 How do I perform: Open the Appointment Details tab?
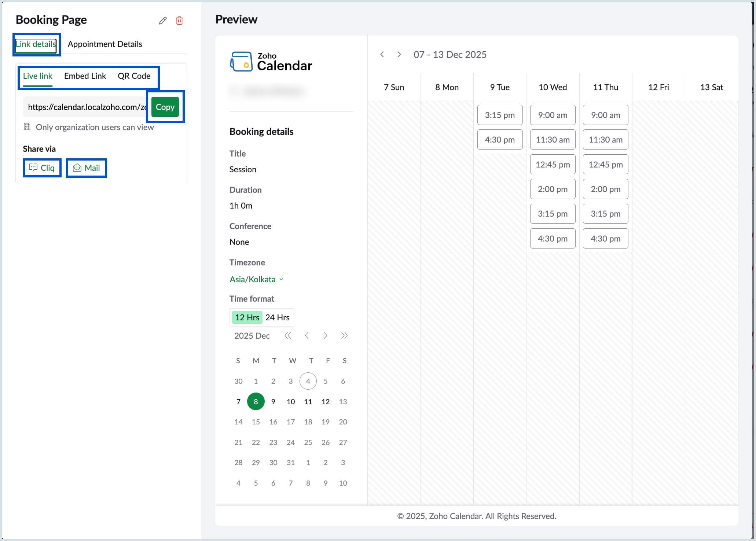(105, 44)
